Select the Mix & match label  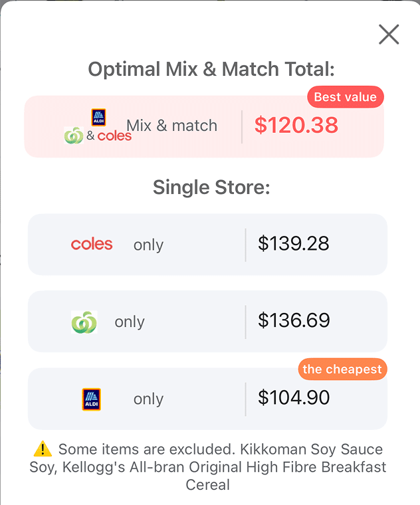click(x=171, y=126)
